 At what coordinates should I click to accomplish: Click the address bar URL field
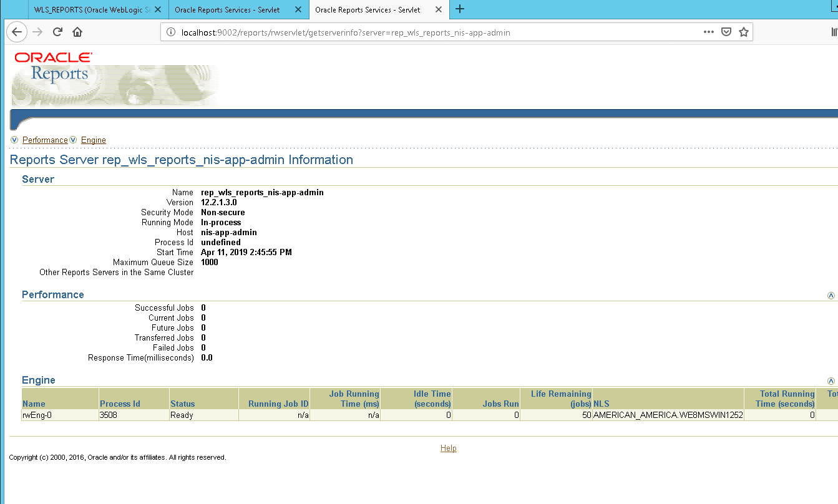coord(406,32)
